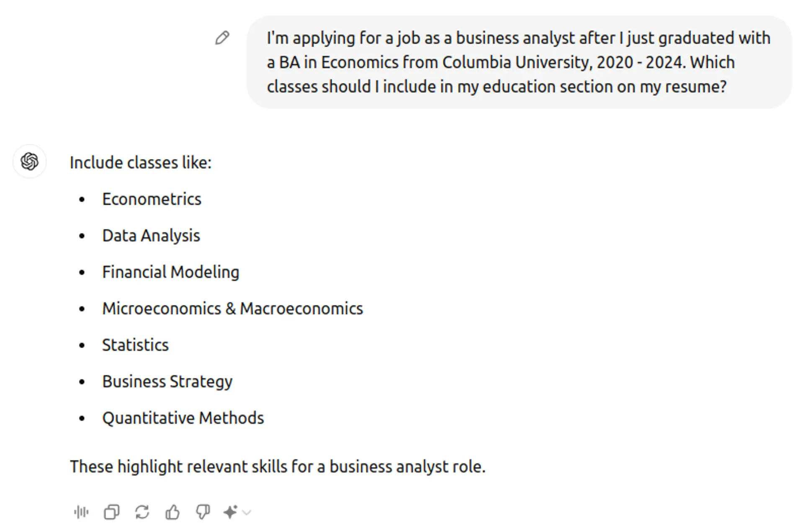Click the Business Strategy bullet text

(x=167, y=381)
